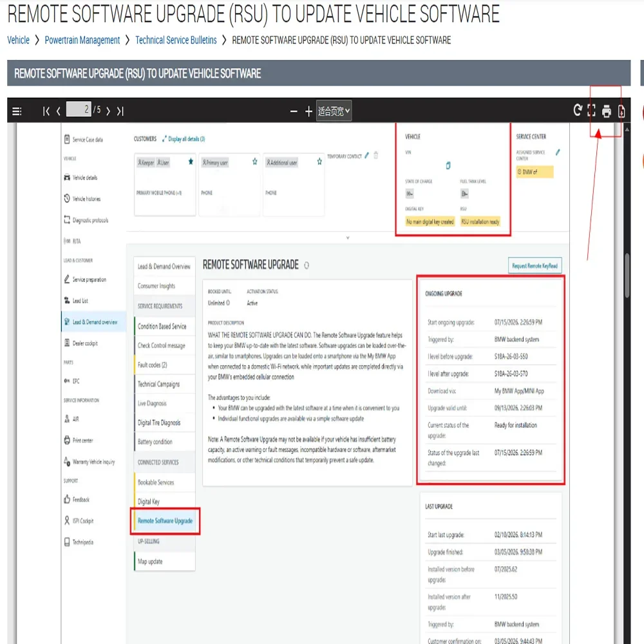Image resolution: width=644 pixels, height=644 pixels.
Task: Open Print center in sidebar
Action: [79, 440]
